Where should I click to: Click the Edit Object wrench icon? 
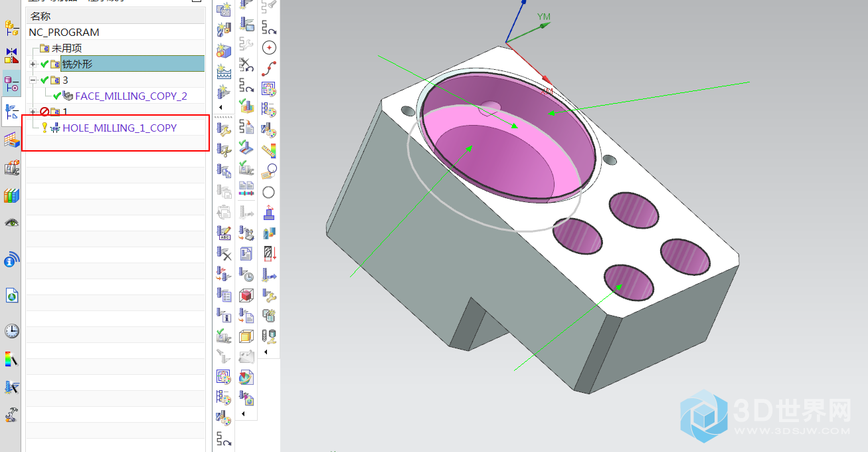pos(224,129)
